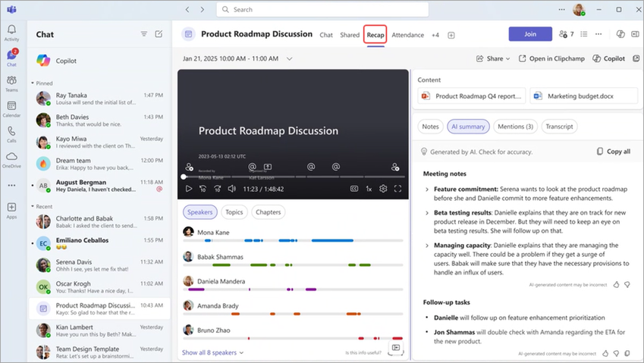Show more apps ellipsis in sidebar
Image resolution: width=644 pixels, height=363 pixels.
[11, 186]
